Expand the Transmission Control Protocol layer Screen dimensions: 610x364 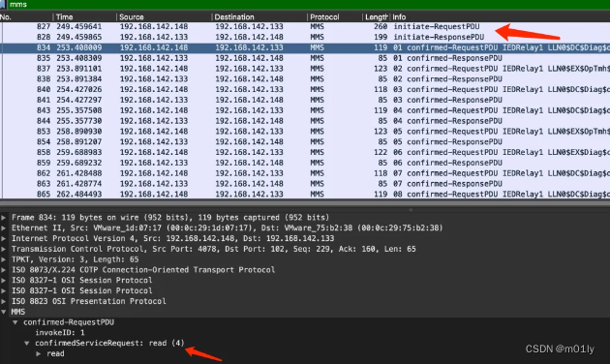tap(4, 249)
